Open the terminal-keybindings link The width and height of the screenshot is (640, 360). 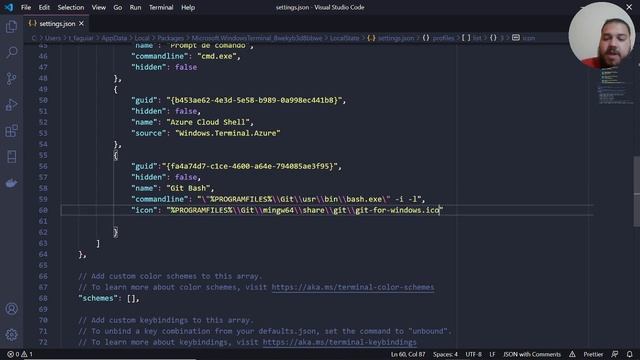(340, 342)
